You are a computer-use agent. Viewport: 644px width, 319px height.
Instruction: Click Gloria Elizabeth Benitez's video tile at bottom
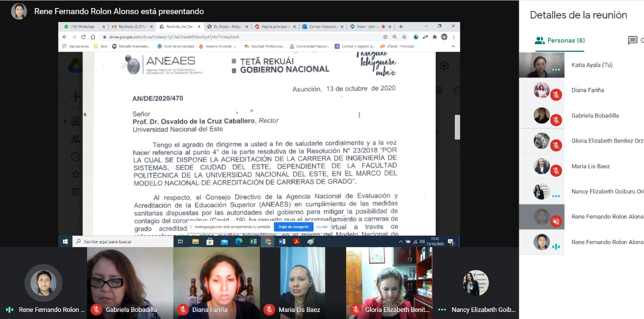click(x=389, y=283)
